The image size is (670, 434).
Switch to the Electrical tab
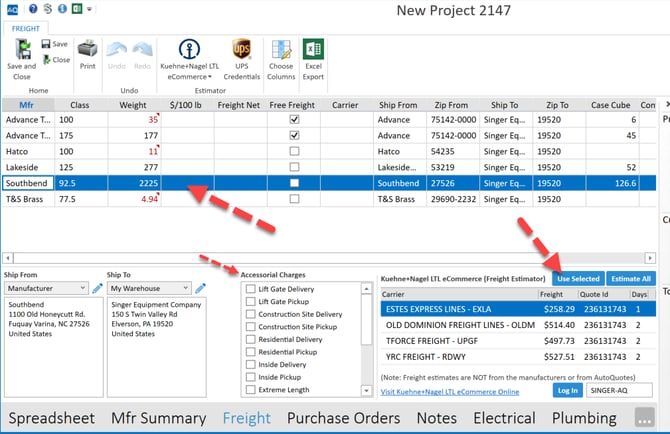pyautogui.click(x=504, y=418)
